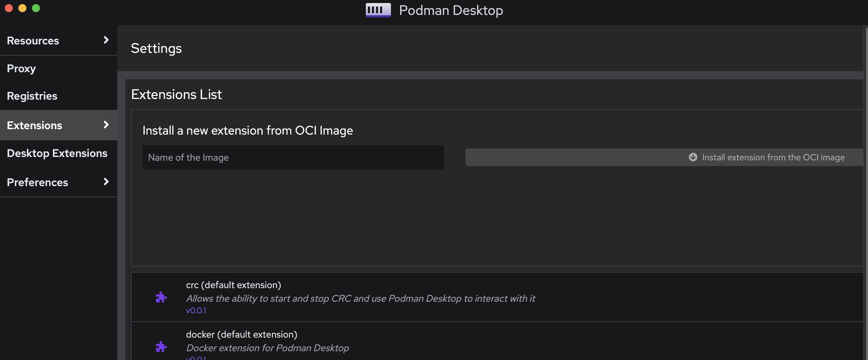This screenshot has width=868, height=360.
Task: Click the Podman Desktop logo icon
Action: (x=378, y=10)
